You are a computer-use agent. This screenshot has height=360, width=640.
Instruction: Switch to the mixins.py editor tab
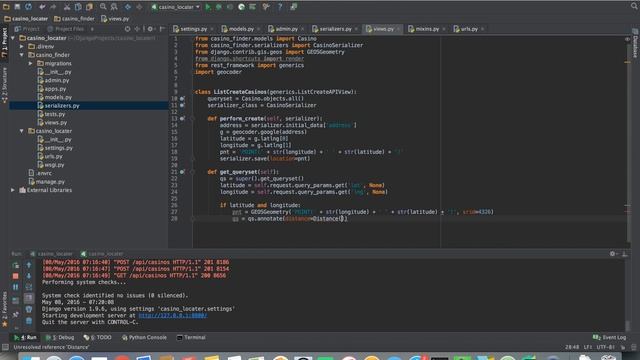pyautogui.click(x=427, y=29)
